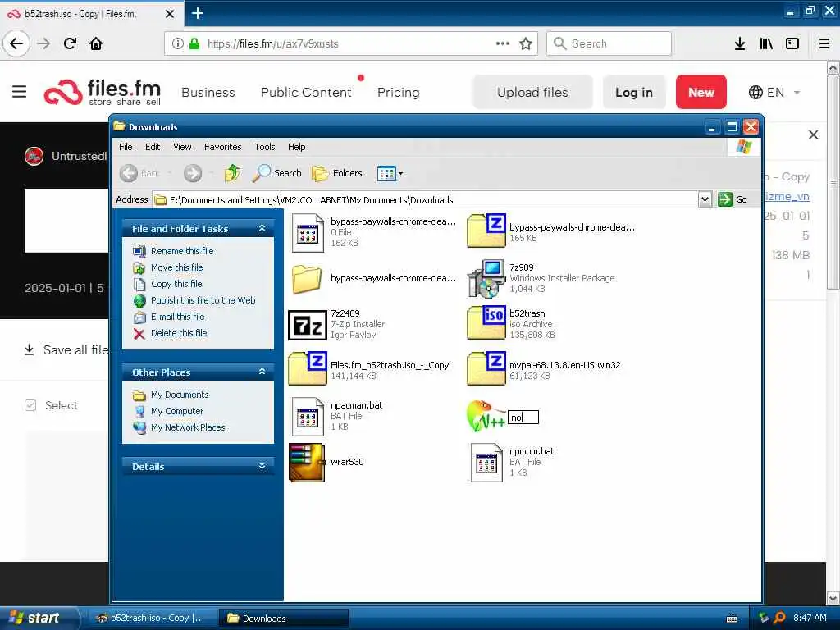The image size is (840, 630).
Task: Select the npmum.bat file icon
Action: [486, 463]
